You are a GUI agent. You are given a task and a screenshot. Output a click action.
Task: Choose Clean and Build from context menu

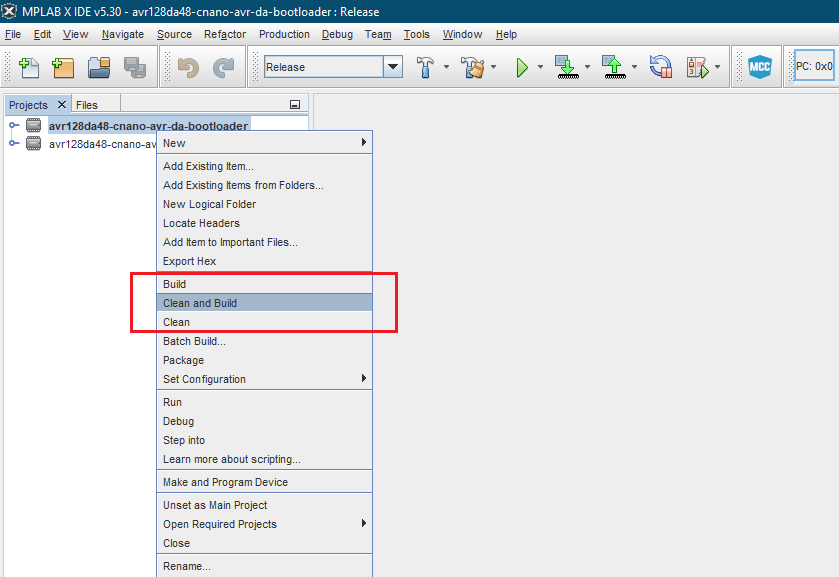click(264, 303)
